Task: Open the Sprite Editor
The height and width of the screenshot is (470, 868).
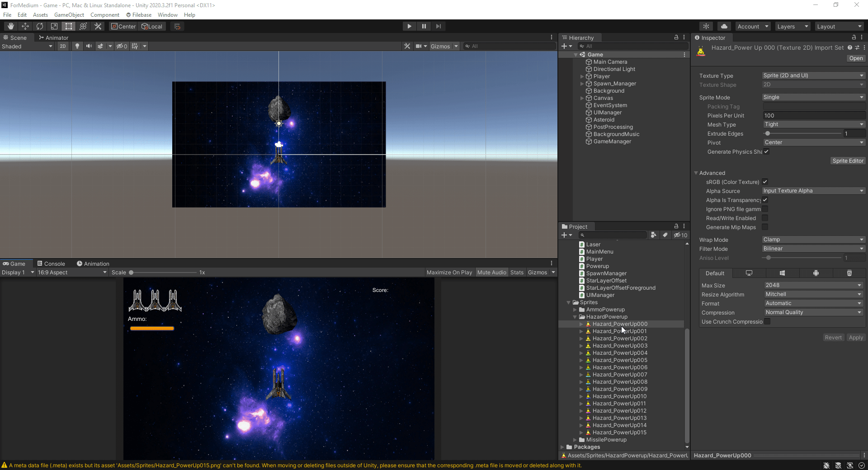Action: [x=848, y=160]
